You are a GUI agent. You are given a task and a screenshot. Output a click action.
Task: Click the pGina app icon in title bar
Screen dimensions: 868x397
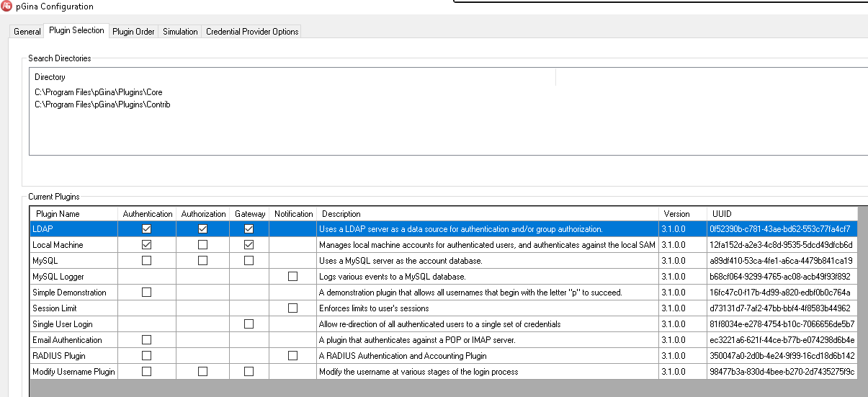click(7, 6)
